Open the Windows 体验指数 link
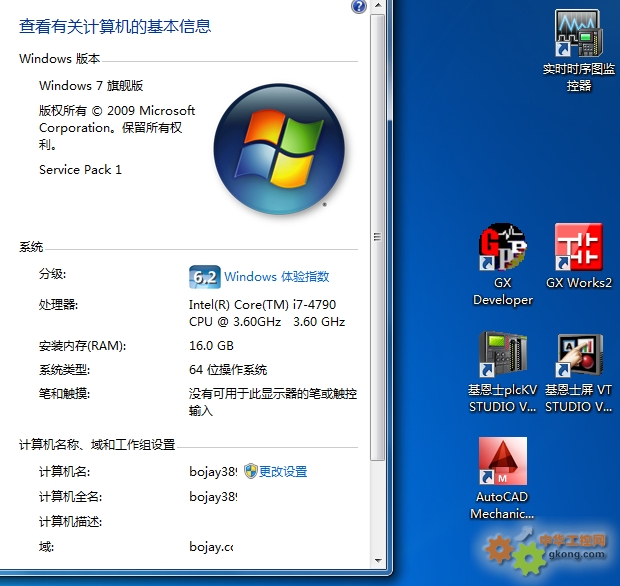The image size is (620, 586). [276, 276]
